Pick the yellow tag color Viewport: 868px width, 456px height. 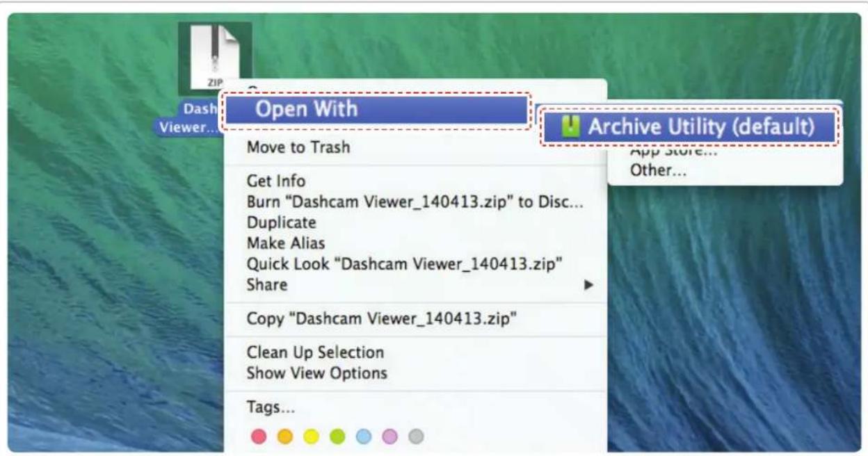[310, 436]
